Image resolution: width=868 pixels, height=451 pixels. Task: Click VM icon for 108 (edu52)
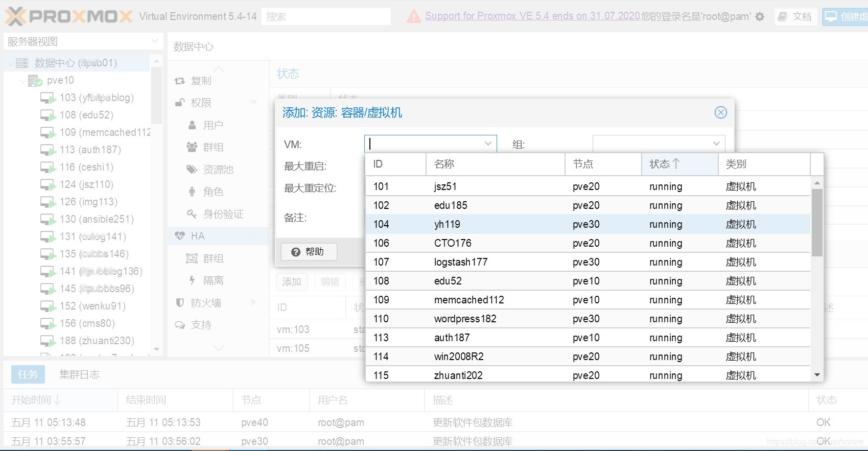(x=48, y=115)
